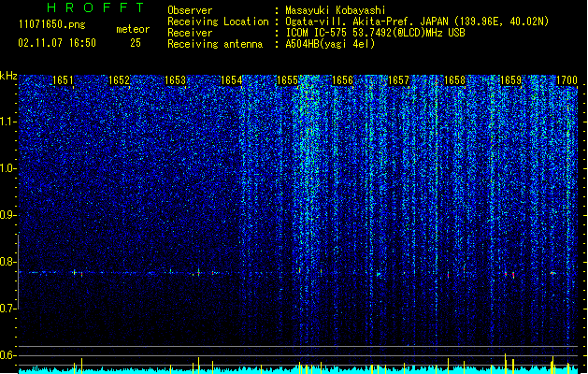Viewport: 588px width, 374px height.
Task: Click the 1652 time marker
Action: pos(119,80)
